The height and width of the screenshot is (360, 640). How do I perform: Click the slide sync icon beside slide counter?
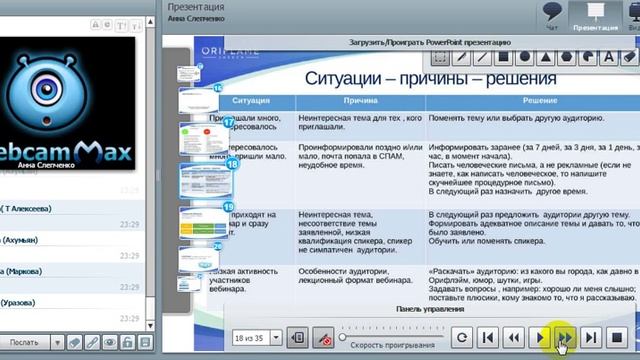click(298, 338)
